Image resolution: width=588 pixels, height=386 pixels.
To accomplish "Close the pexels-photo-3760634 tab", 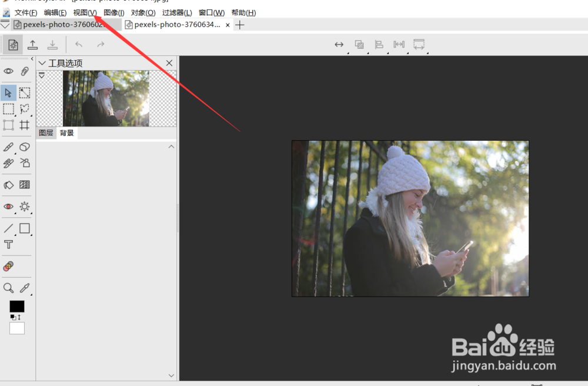I will click(x=228, y=25).
